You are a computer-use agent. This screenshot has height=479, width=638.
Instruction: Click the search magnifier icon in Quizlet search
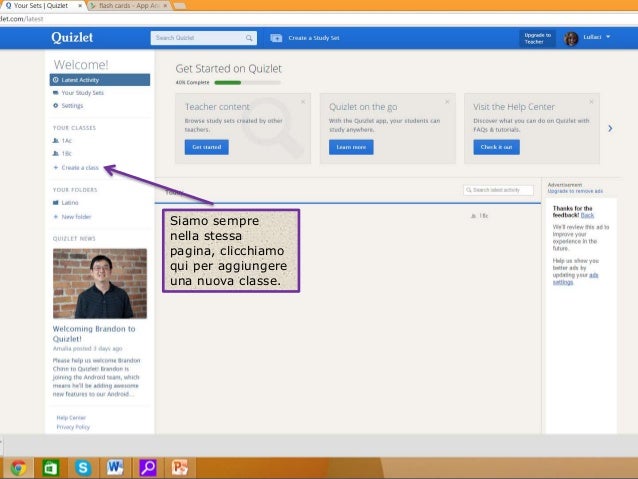pos(249,38)
